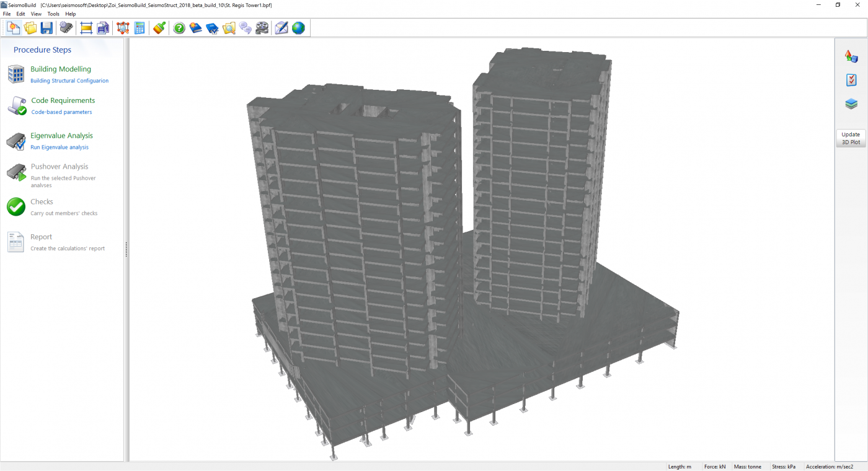Click the new project toolbar icon

tap(13, 28)
